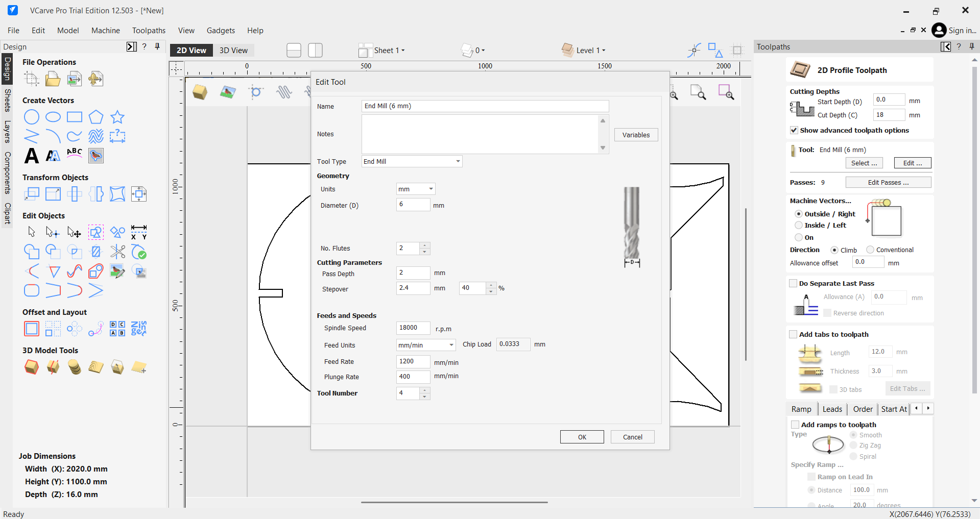Click Sign in... link
The width and height of the screenshot is (980, 519).
pyautogui.click(x=962, y=31)
